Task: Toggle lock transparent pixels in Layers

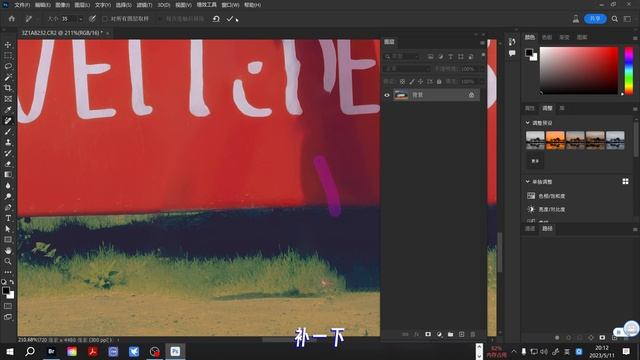Action: [x=402, y=82]
